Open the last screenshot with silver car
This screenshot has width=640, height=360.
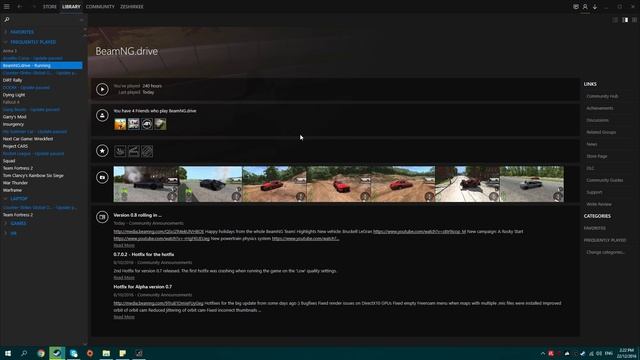click(x=532, y=184)
